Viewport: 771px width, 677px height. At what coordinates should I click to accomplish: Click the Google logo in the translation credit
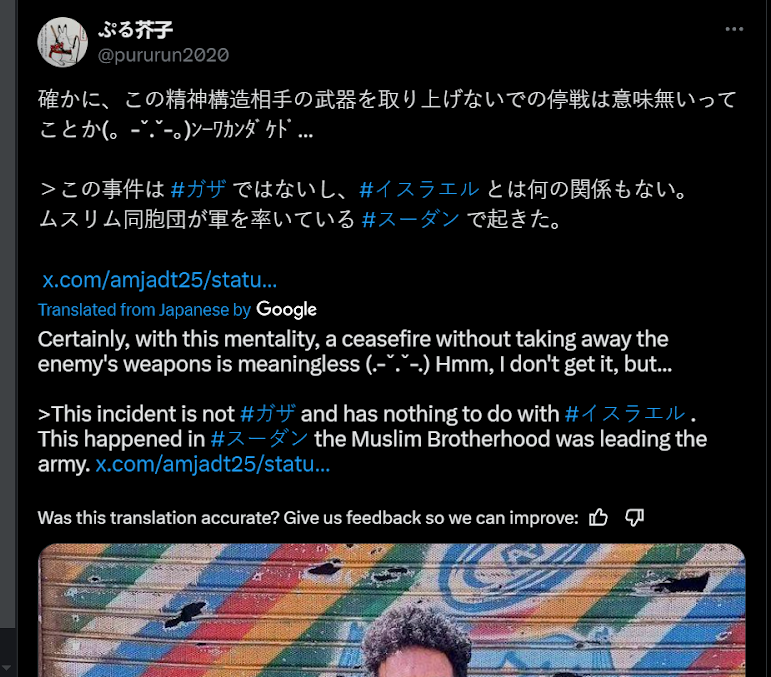286,309
